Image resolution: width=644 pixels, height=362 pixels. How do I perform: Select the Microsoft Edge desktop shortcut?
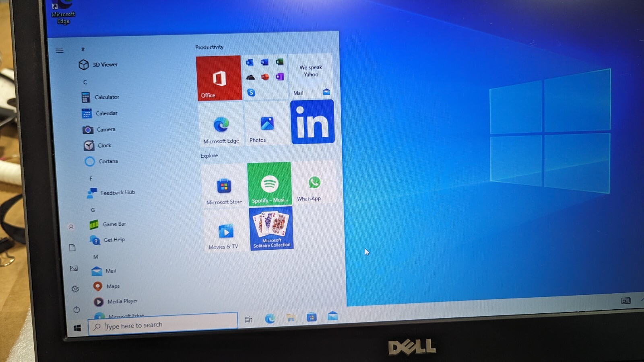(63, 12)
